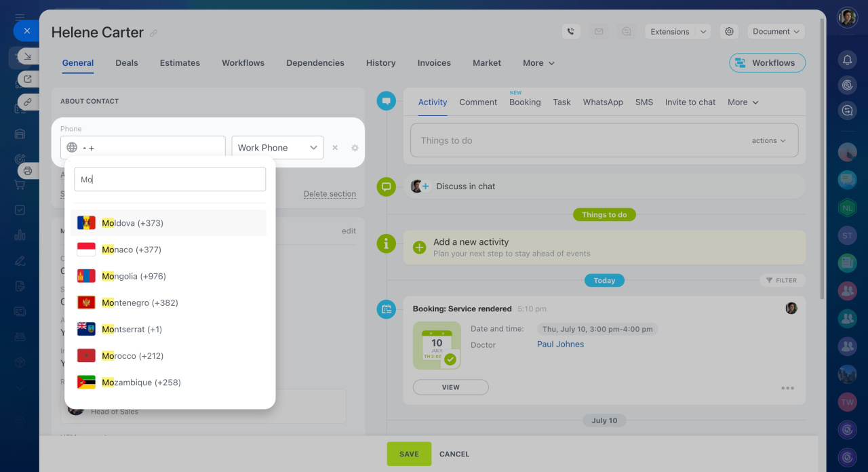Click the copy link icon beside contact name
868x472 pixels.
(154, 33)
